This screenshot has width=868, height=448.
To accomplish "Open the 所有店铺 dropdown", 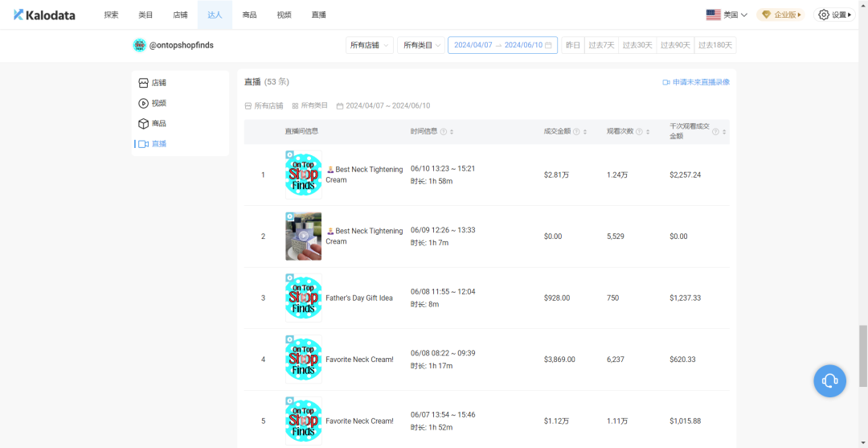I will [370, 45].
